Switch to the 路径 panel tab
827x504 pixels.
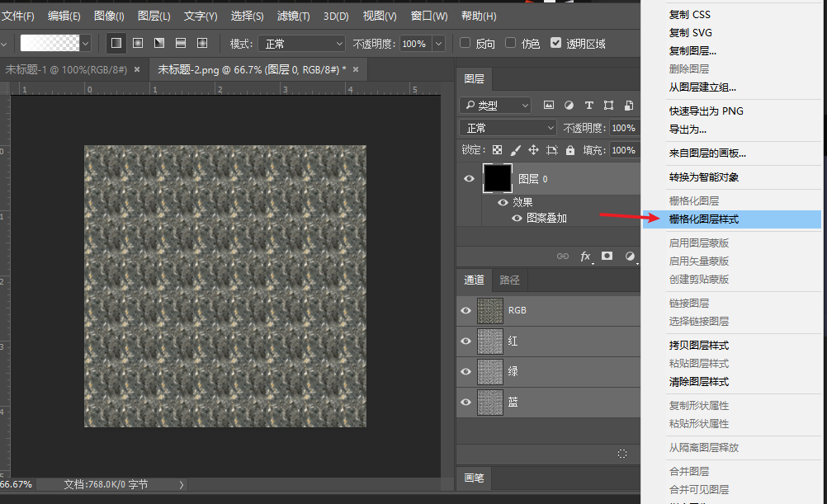pyautogui.click(x=509, y=280)
